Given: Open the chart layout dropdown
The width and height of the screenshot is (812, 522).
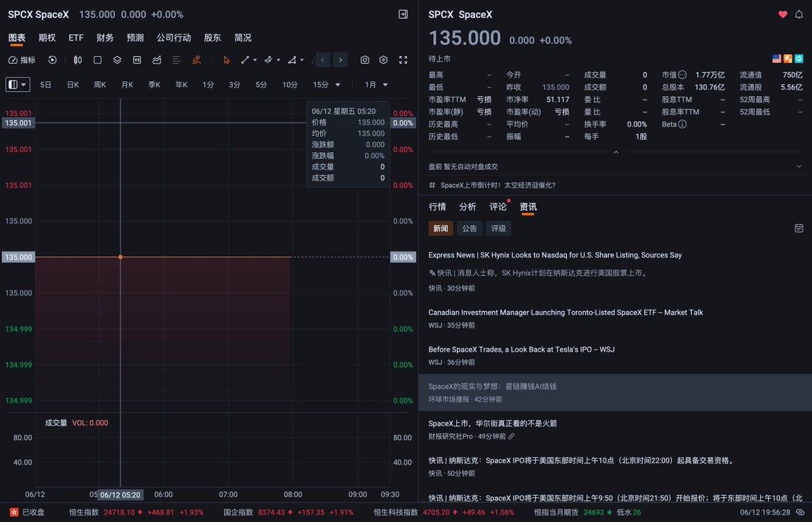Looking at the screenshot, I should pos(18,85).
